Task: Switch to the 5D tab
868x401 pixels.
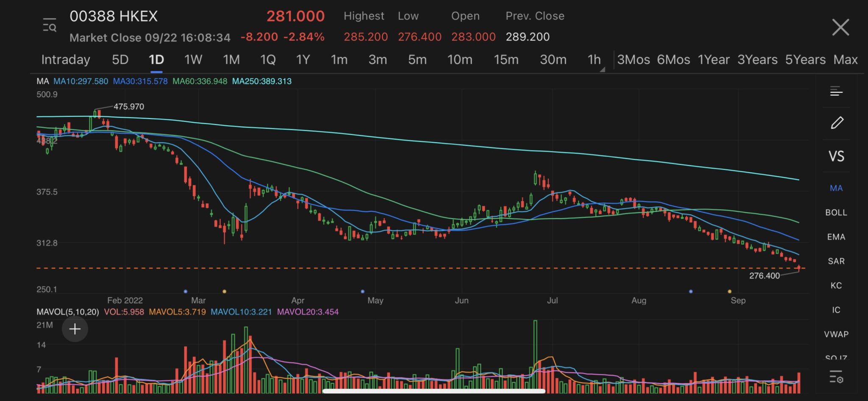Action: tap(120, 60)
